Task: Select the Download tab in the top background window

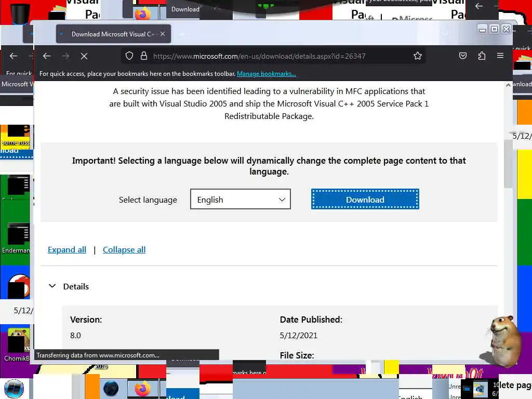Action: coord(185,9)
